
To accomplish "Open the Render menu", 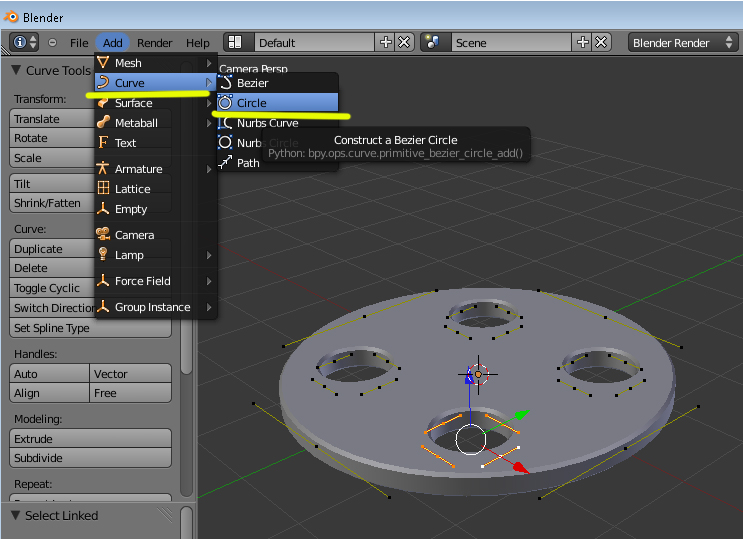I will pos(154,43).
